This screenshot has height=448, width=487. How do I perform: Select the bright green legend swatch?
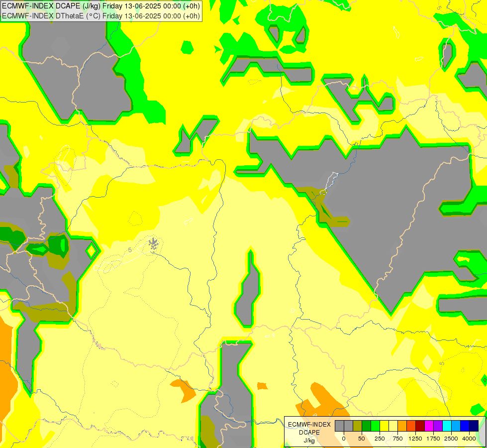(376, 426)
